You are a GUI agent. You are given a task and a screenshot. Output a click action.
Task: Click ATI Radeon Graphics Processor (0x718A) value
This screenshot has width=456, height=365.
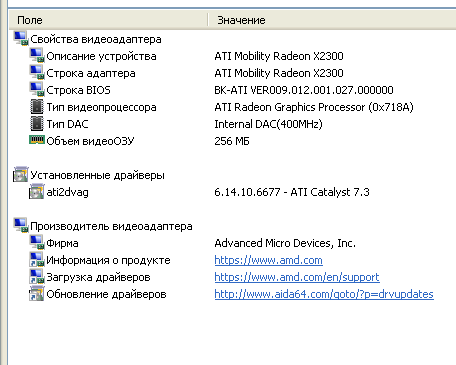tap(314, 107)
